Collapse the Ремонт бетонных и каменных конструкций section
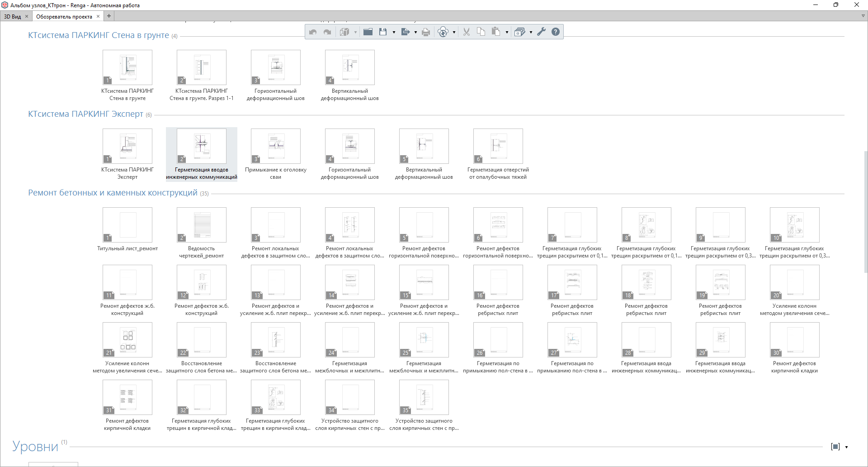 (113, 193)
